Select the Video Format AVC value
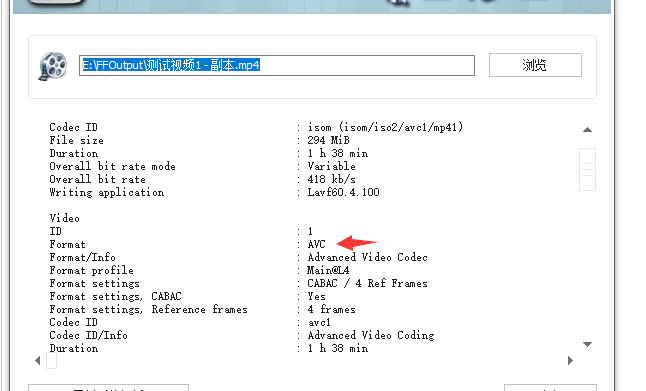This screenshot has width=646, height=391. tap(316, 244)
